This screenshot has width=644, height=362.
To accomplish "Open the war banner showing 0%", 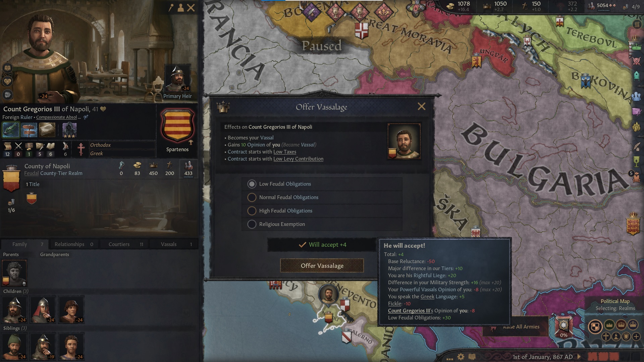I will (x=563, y=326).
